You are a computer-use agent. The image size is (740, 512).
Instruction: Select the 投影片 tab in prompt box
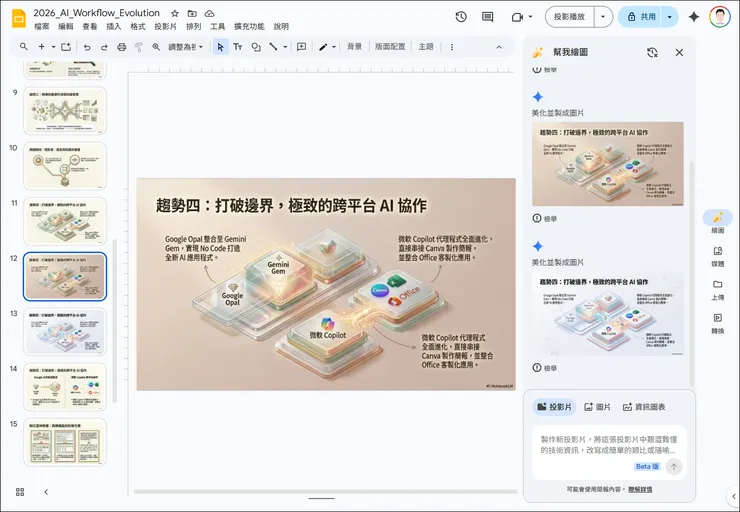(x=555, y=407)
